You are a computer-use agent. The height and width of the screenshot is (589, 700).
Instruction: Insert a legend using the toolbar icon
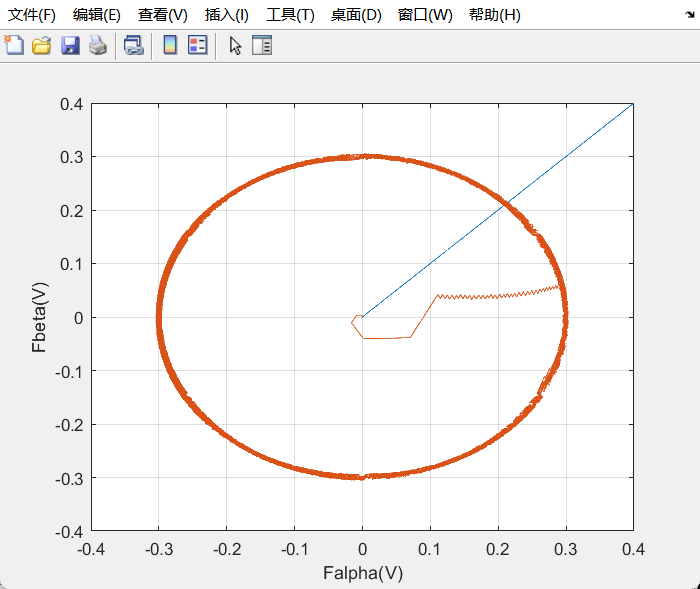click(197, 45)
